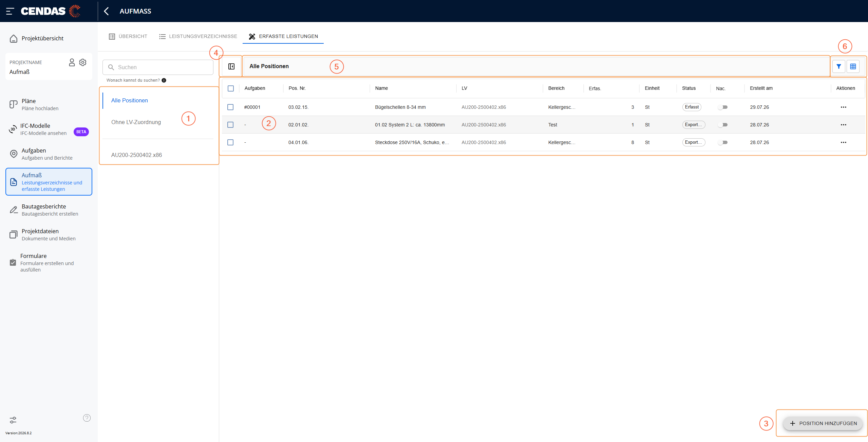
Task: Open actions menu for Steckdose 250V/16A row
Action: (844, 142)
